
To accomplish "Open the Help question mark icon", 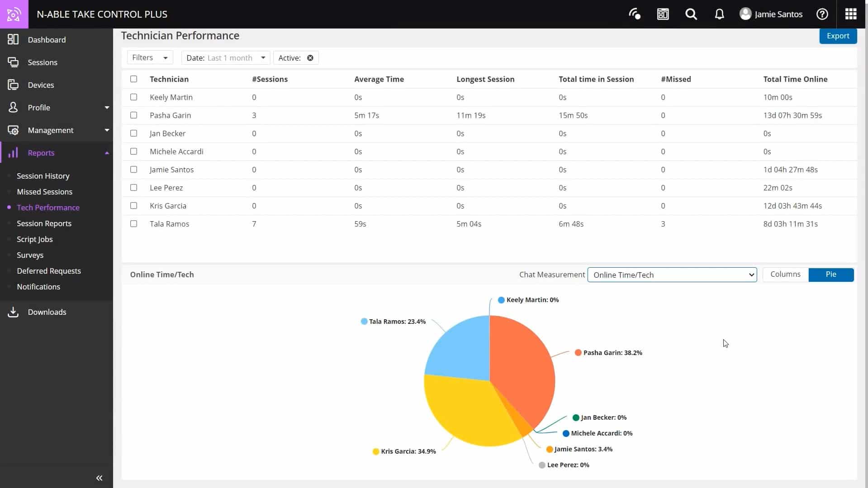I will [x=822, y=14].
